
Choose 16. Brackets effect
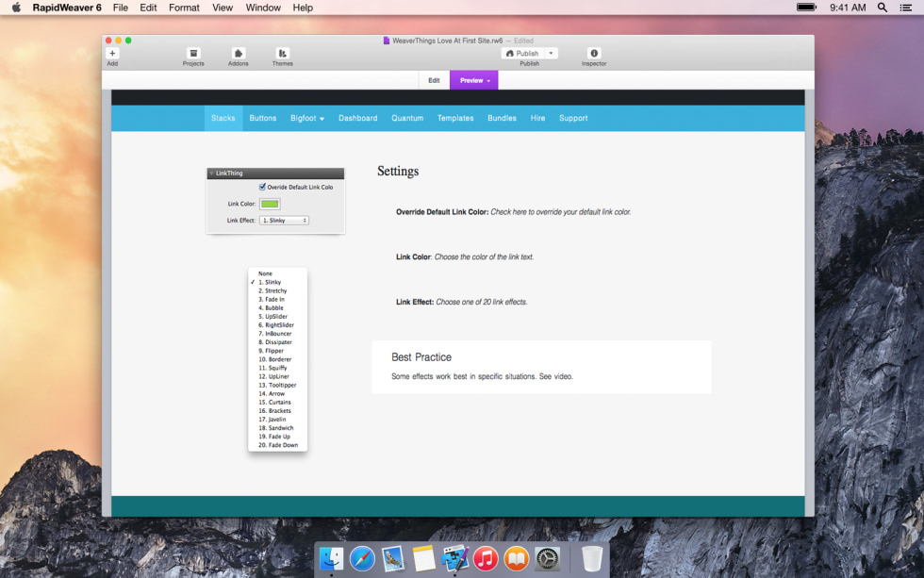[x=277, y=411]
